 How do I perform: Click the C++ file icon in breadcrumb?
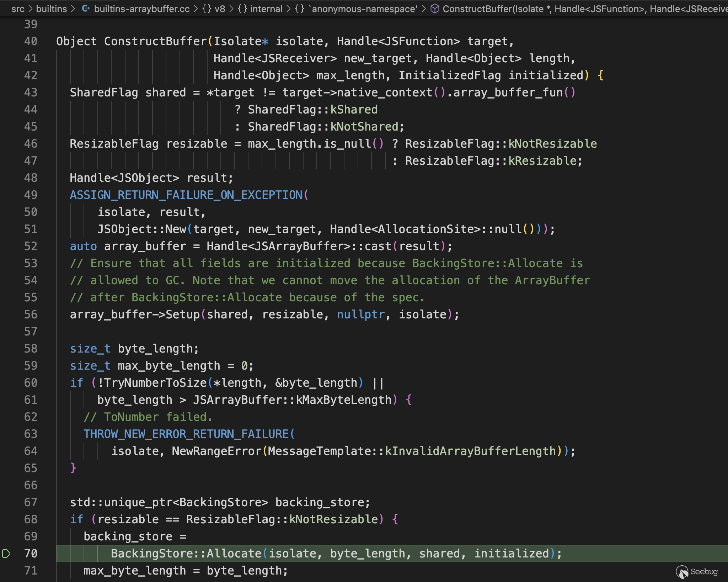[x=85, y=9]
